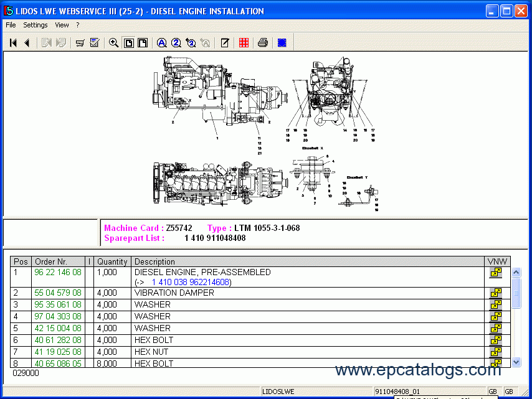The width and height of the screenshot is (532, 399).
Task: Select order number 55 04 579 08
Action: click(x=58, y=293)
